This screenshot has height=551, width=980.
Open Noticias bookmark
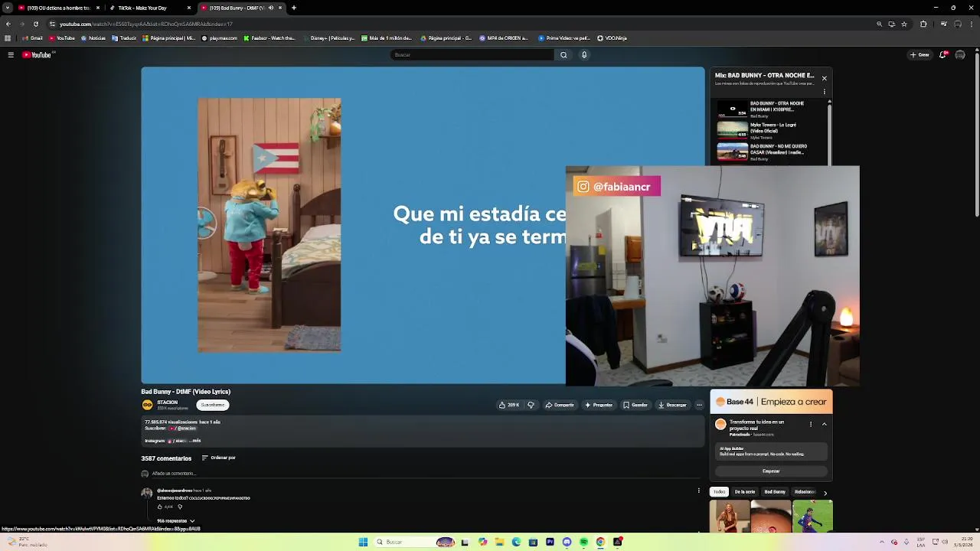93,37
